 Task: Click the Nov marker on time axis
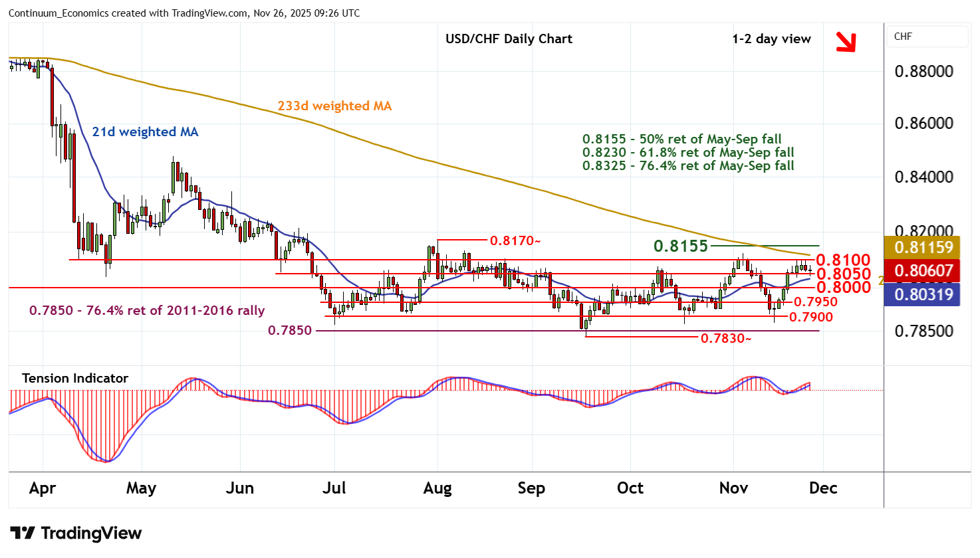click(733, 488)
